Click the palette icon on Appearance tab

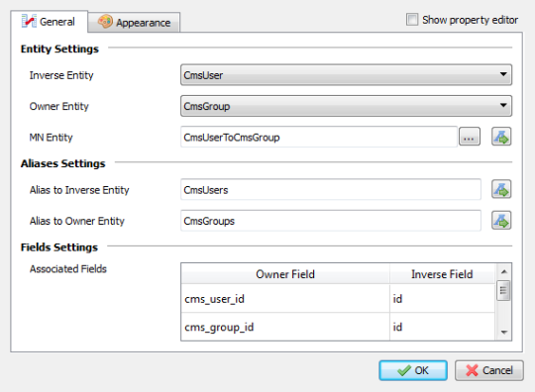tap(105, 22)
